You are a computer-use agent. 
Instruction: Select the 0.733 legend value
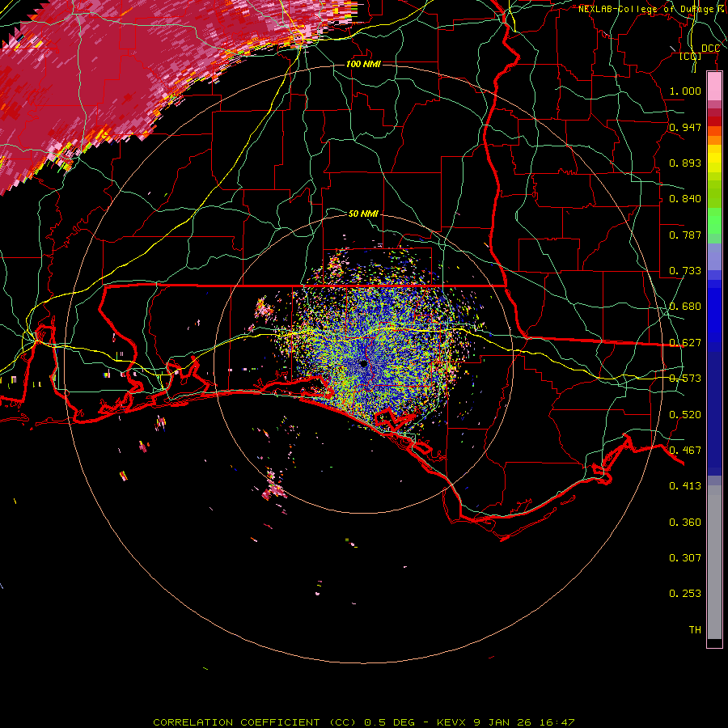pos(685,271)
